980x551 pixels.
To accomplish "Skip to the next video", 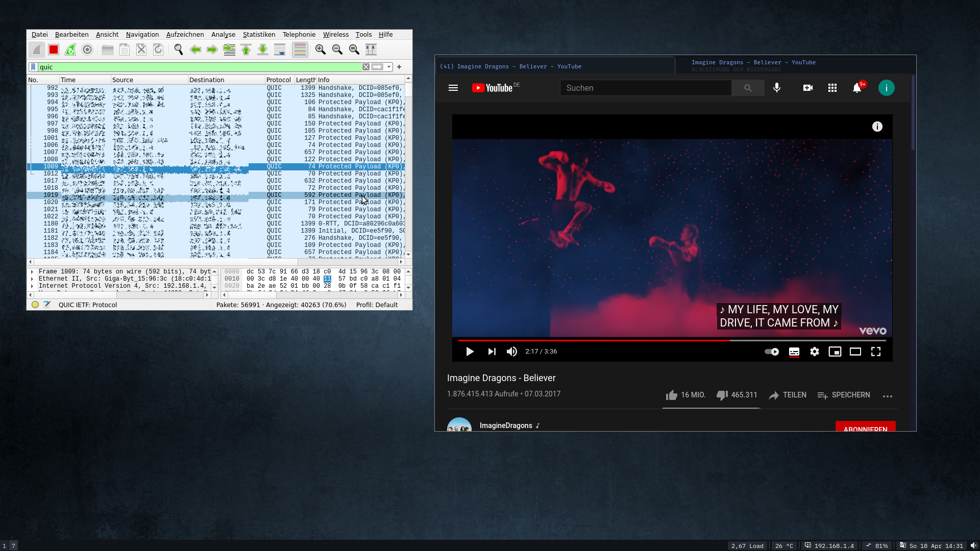I will [x=492, y=352].
